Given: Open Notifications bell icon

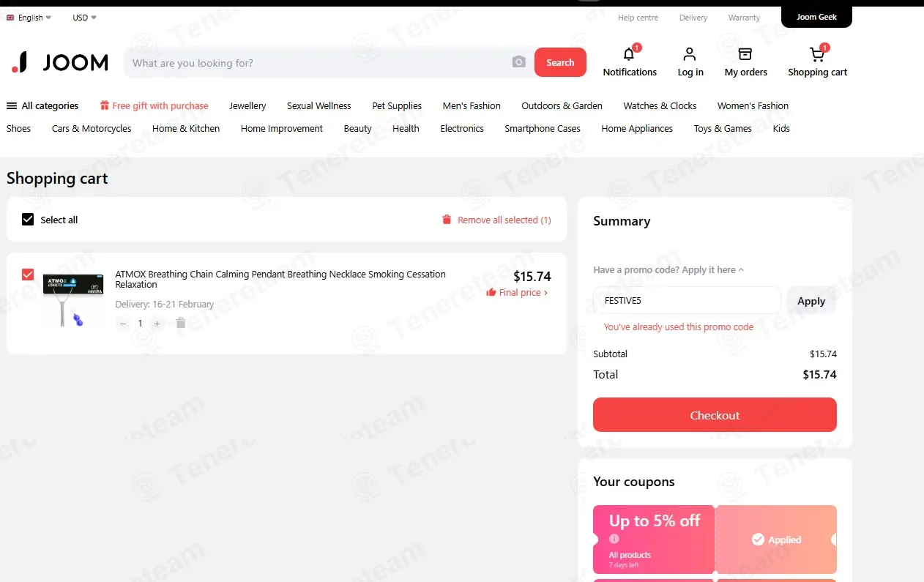Looking at the screenshot, I should click(x=629, y=53).
